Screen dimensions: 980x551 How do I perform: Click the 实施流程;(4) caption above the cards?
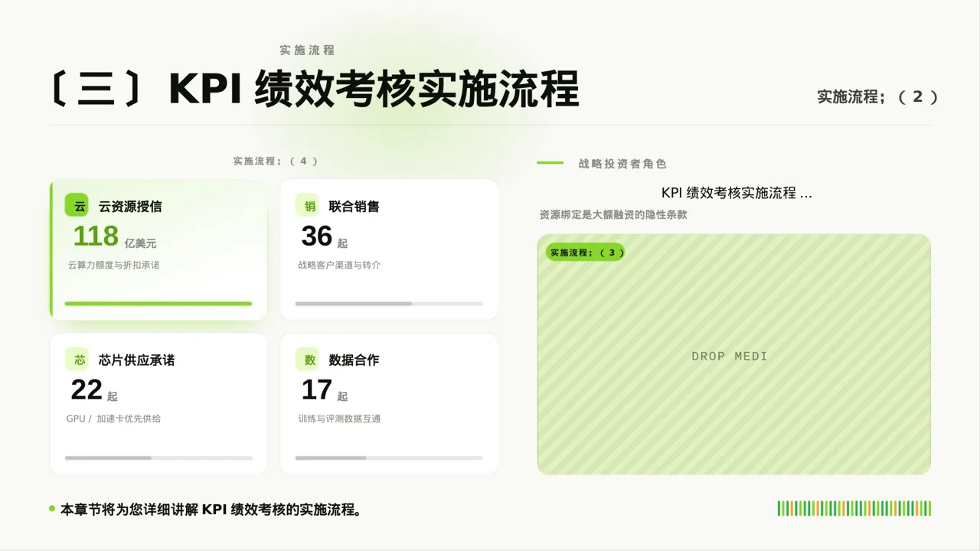(276, 161)
